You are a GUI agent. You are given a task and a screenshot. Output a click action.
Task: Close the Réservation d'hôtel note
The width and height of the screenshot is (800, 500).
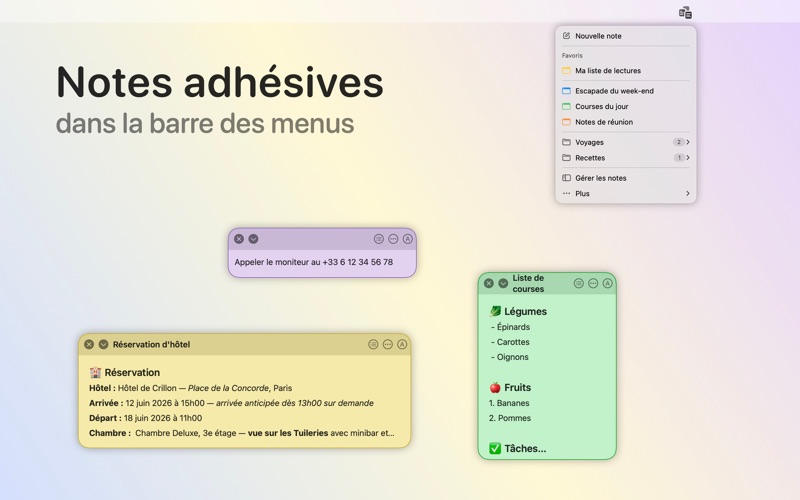click(x=89, y=344)
